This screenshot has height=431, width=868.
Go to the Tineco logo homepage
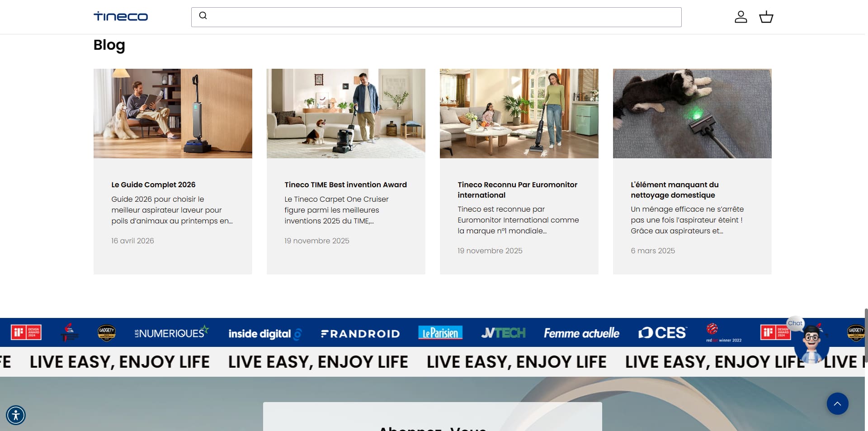pos(121,17)
